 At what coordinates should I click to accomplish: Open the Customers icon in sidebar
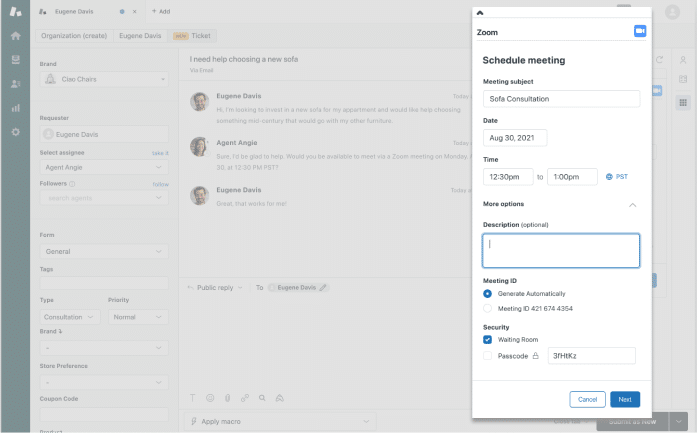tap(16, 84)
